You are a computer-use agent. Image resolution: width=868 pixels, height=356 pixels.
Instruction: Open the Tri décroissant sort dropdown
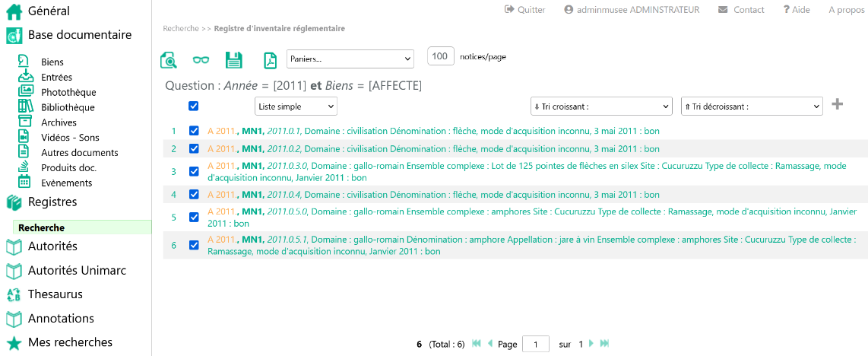pos(751,106)
